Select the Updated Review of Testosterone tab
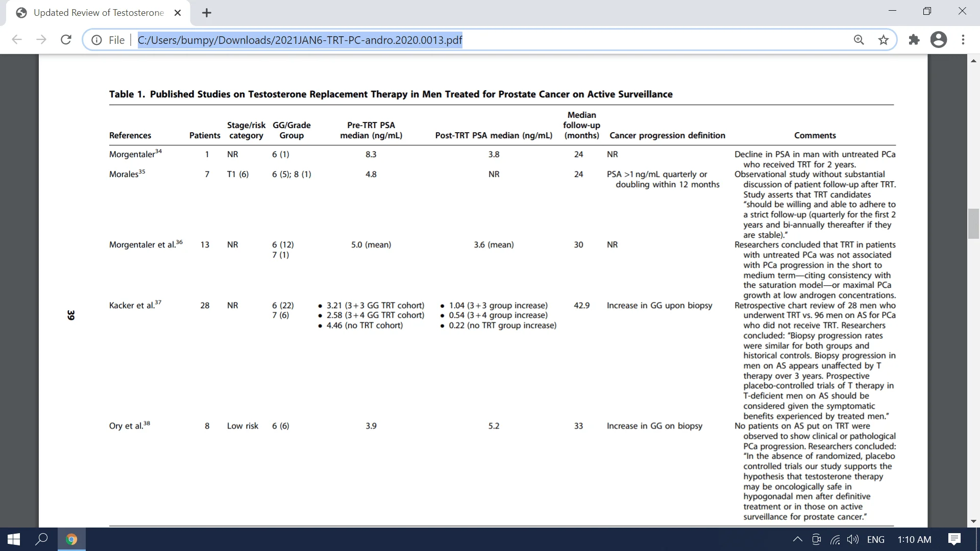 99,13
